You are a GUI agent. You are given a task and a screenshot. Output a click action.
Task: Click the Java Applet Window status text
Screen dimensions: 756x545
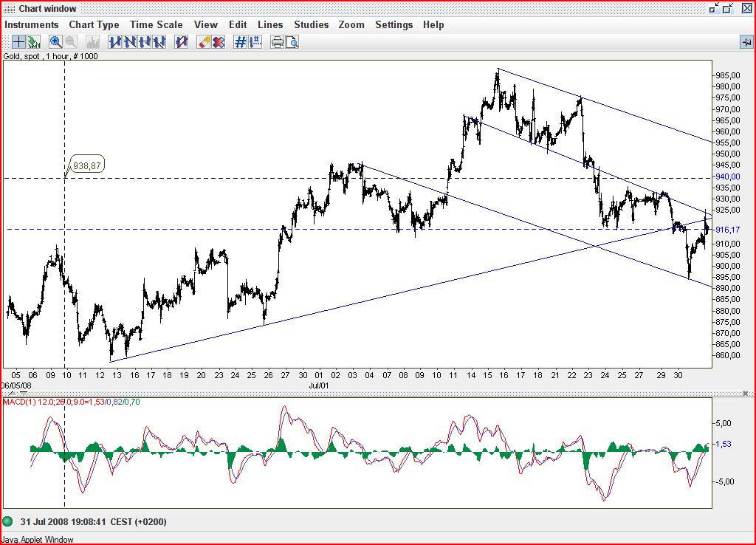coord(38,540)
